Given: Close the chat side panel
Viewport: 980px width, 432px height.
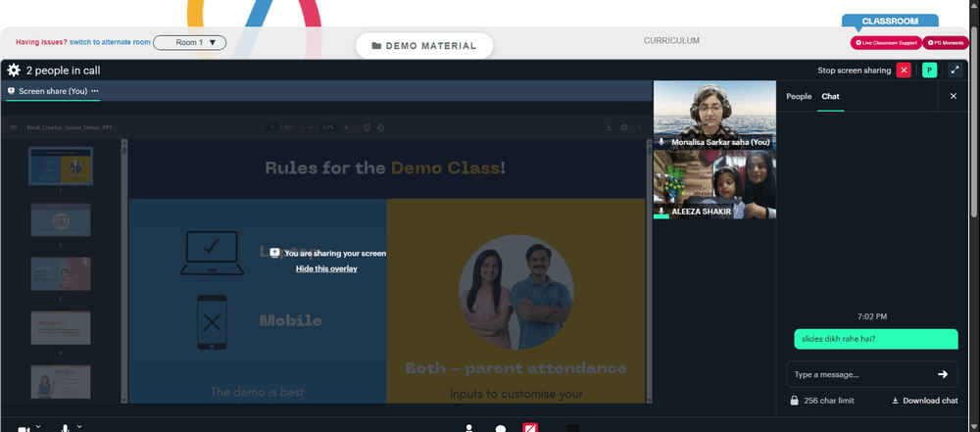Looking at the screenshot, I should 954,96.
